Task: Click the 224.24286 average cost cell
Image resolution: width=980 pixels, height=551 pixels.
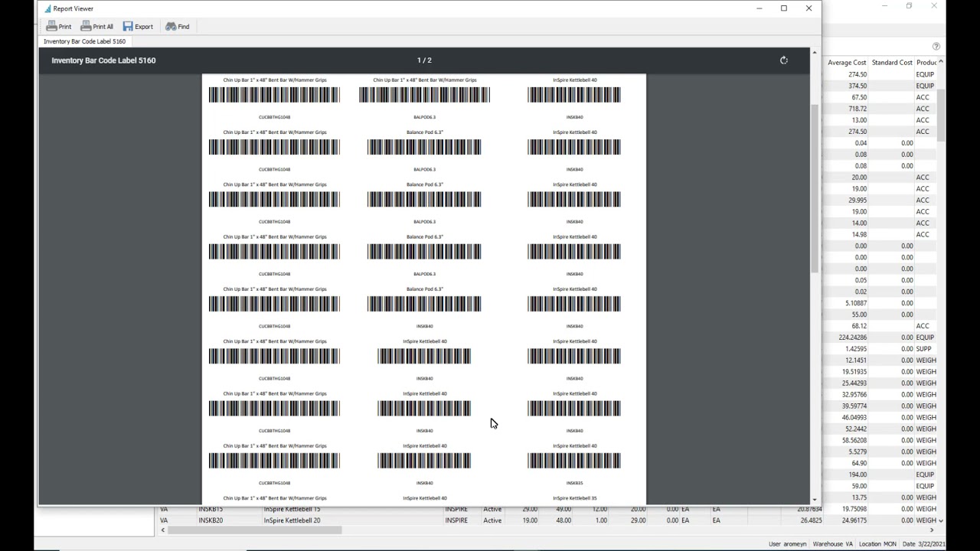Action: 846,337
